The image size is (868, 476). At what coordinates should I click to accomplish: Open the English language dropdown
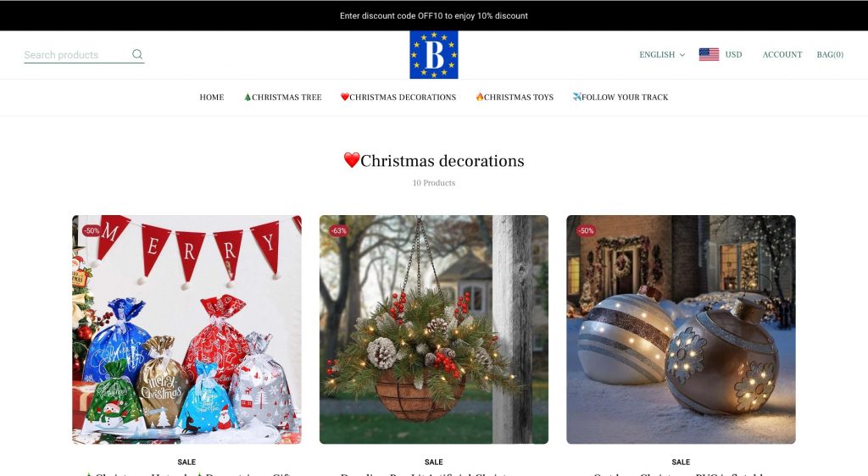pos(661,55)
